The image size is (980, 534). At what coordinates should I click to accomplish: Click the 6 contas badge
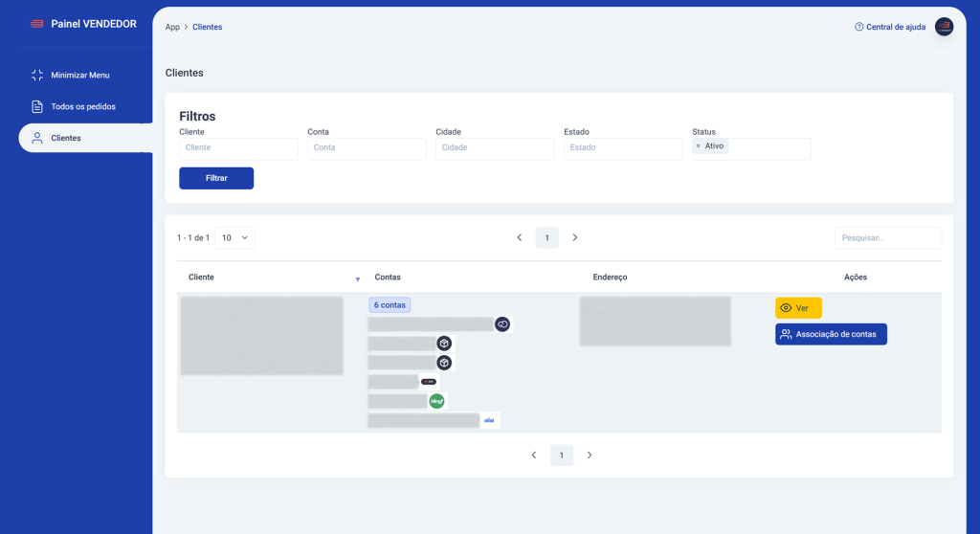(390, 305)
